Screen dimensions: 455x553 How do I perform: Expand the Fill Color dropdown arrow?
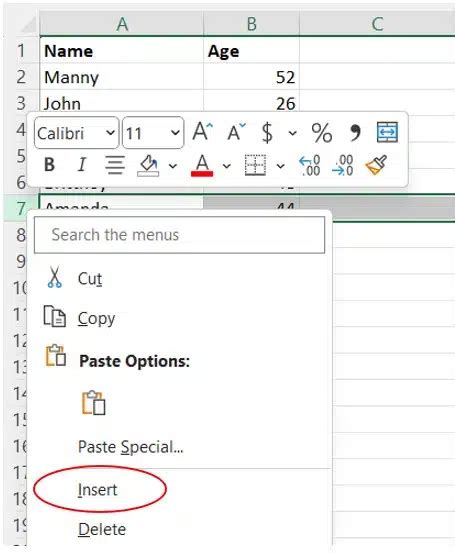(x=173, y=165)
